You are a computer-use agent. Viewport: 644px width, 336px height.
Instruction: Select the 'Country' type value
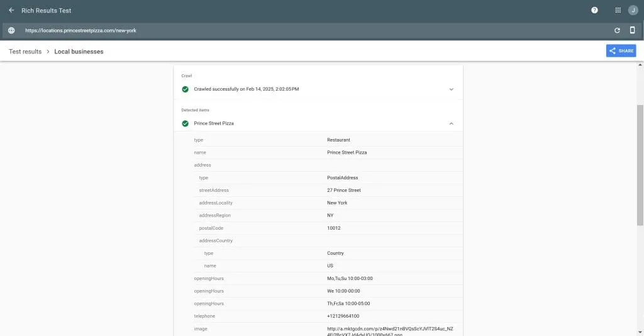coord(335,254)
